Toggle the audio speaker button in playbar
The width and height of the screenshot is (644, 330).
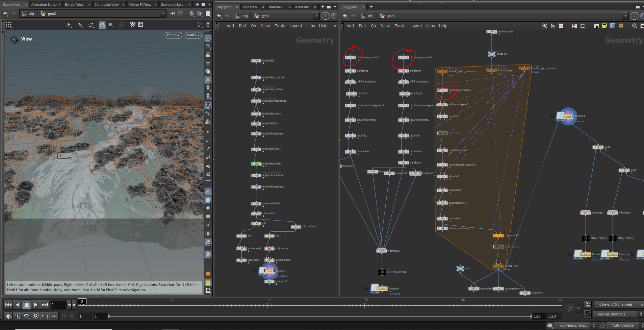point(18,316)
